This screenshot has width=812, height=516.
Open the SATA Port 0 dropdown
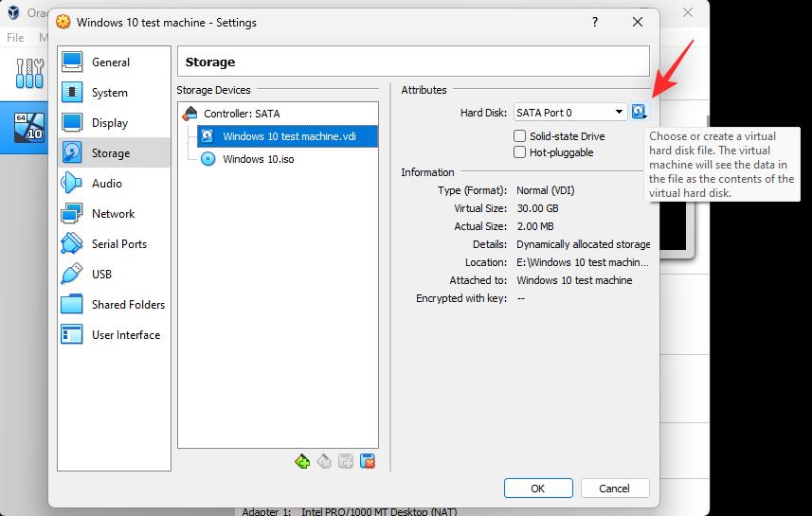(x=570, y=113)
